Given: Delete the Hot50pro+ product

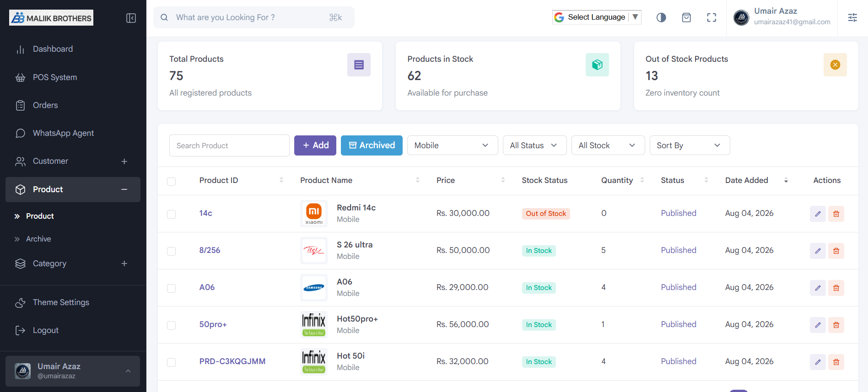Looking at the screenshot, I should (836, 325).
